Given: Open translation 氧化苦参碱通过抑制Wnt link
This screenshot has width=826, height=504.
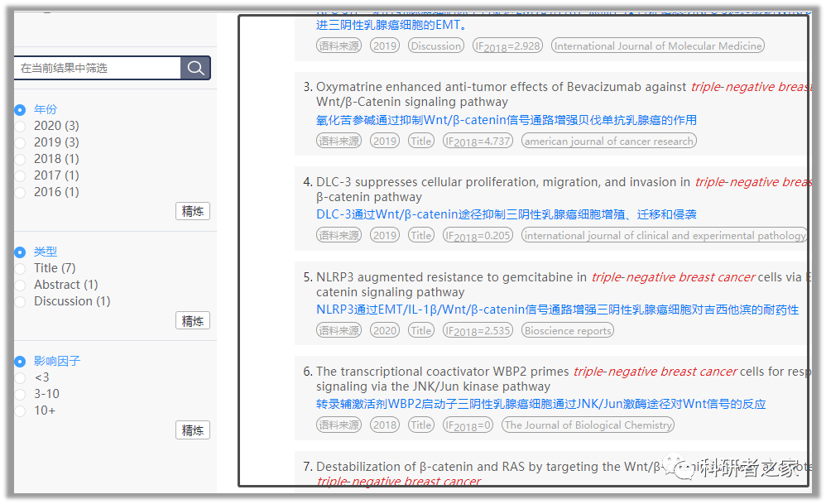Looking at the screenshot, I should [507, 120].
